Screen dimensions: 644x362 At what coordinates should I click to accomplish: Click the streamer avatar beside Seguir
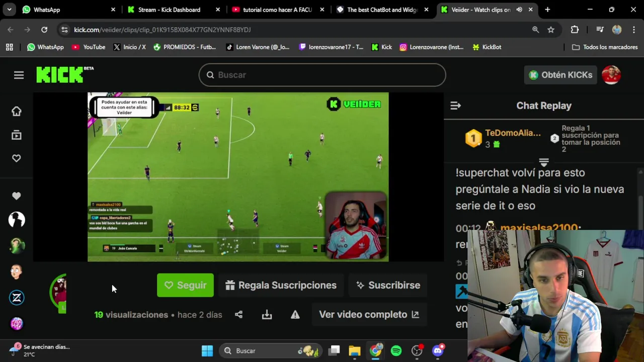59,293
